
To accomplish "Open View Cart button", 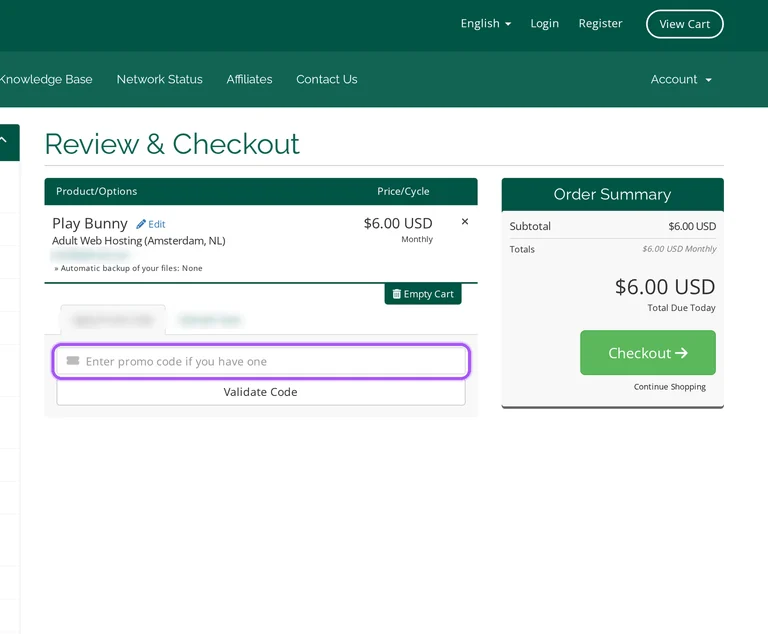I will [684, 24].
